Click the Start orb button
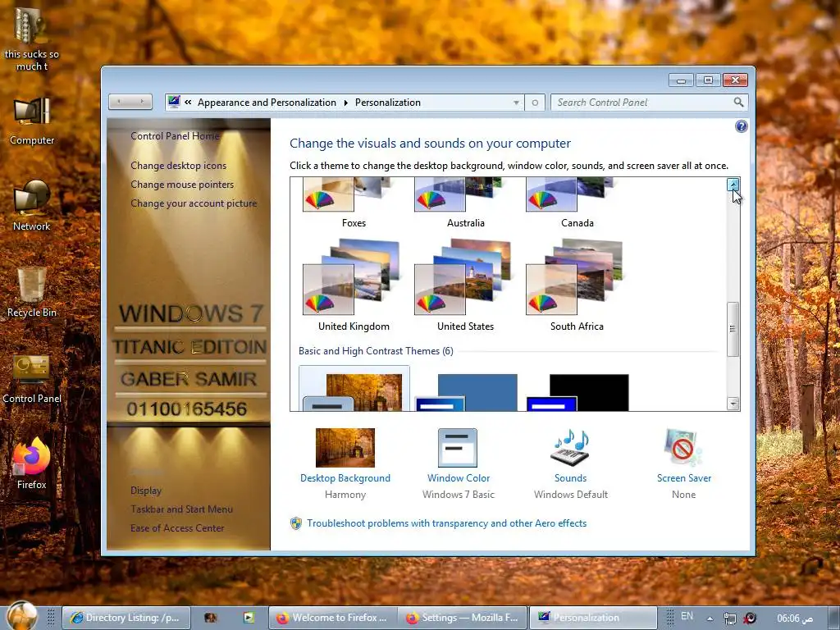 [22, 616]
